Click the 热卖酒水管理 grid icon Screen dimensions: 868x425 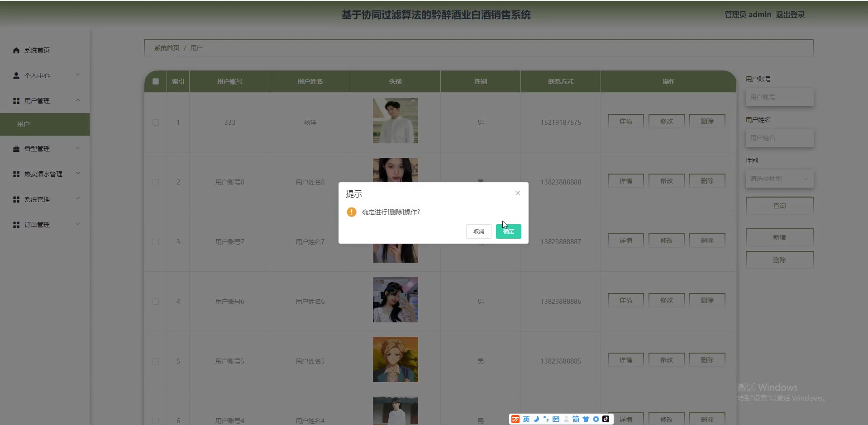click(16, 174)
